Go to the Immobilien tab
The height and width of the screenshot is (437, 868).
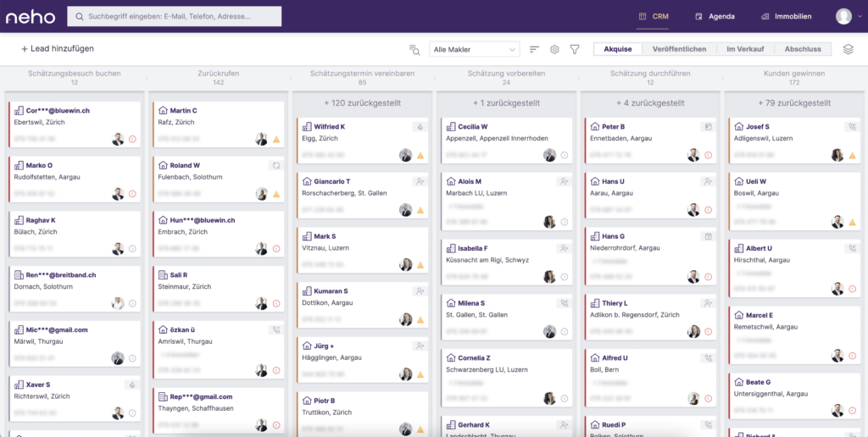(x=786, y=16)
